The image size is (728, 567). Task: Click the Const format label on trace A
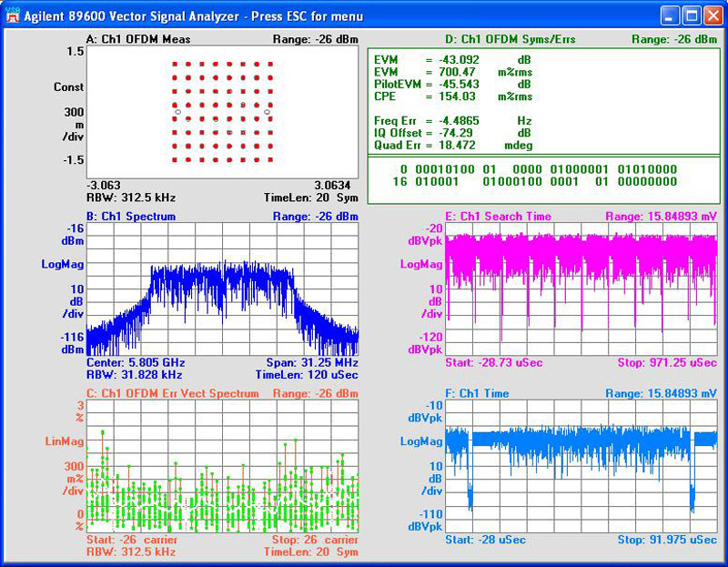point(68,87)
